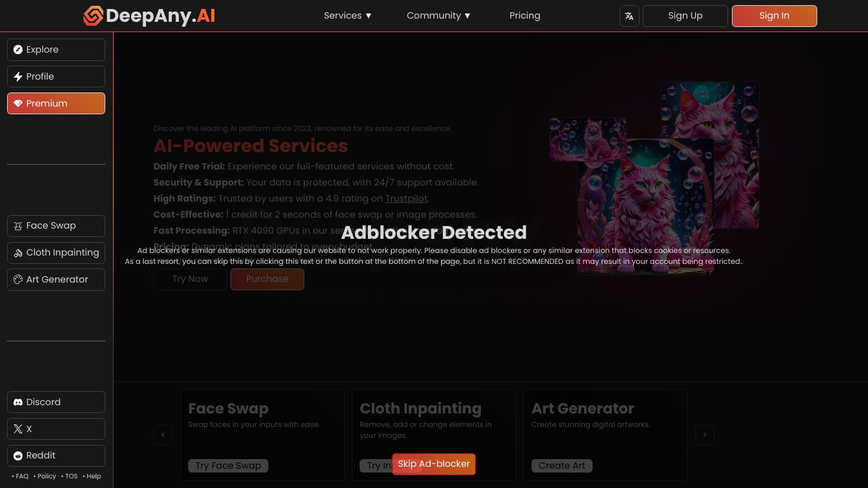Visit the X social page
This screenshot has width=868, height=488.
pyautogui.click(x=56, y=429)
